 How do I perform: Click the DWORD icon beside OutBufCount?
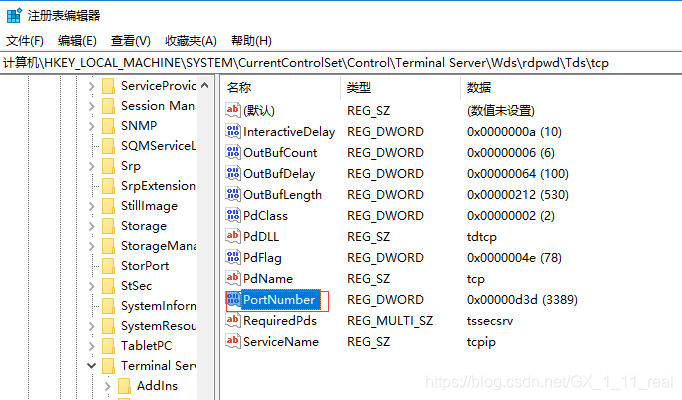point(233,152)
